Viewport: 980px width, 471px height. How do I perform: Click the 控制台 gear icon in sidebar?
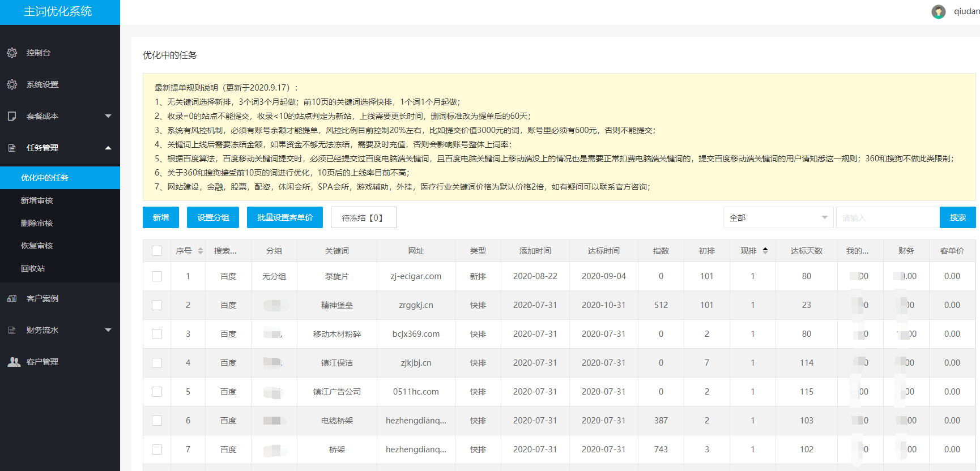pos(12,53)
